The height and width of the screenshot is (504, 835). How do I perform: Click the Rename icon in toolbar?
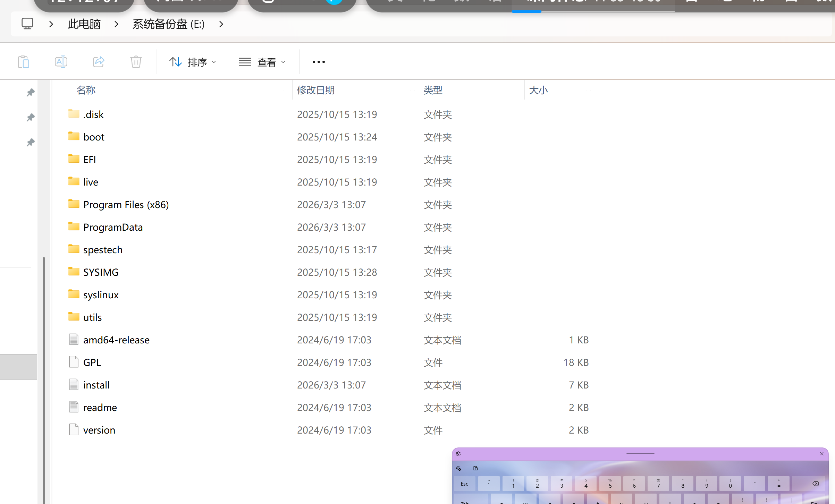click(x=61, y=62)
